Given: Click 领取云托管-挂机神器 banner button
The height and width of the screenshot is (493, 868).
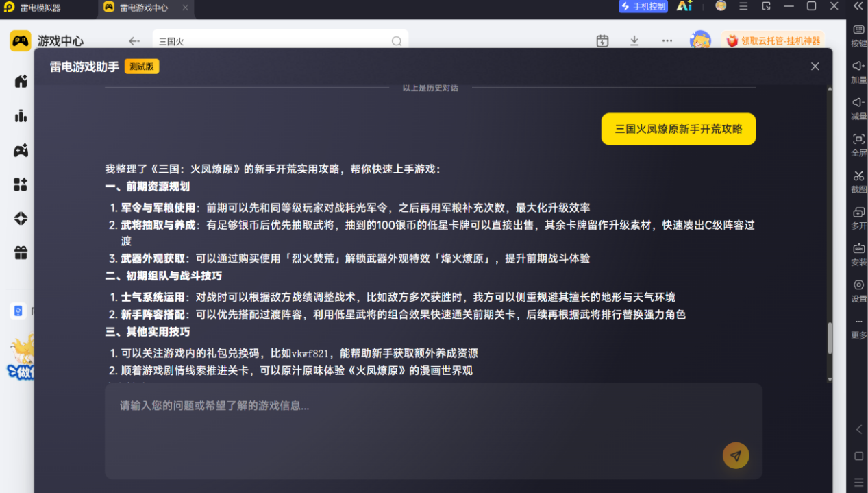Looking at the screenshot, I should [773, 40].
